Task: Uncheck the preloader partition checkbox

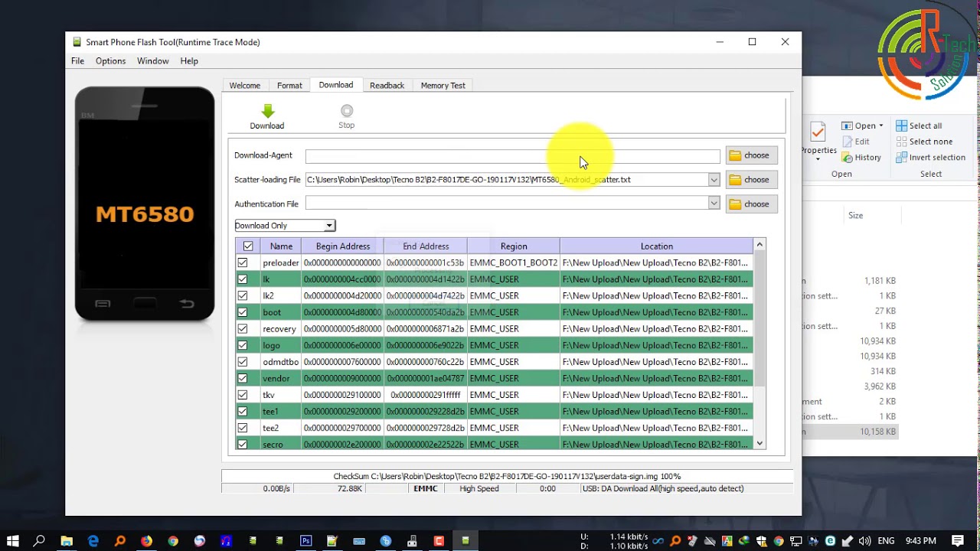Action: pos(243,262)
